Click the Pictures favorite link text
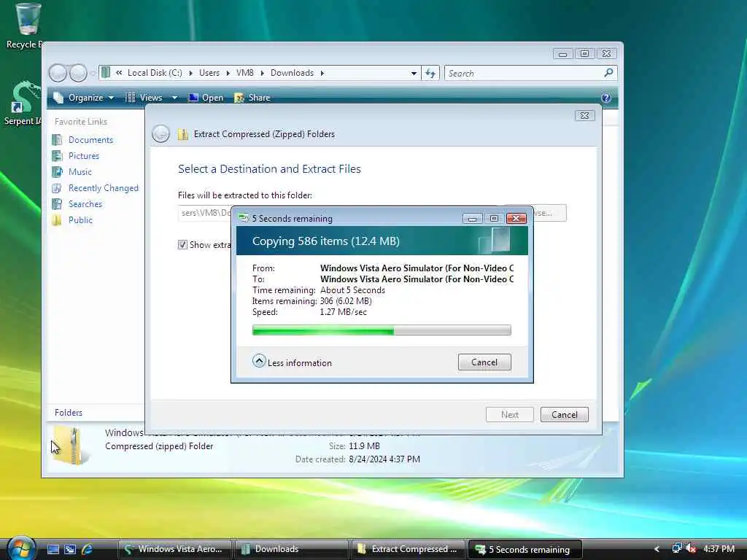 pos(84,156)
